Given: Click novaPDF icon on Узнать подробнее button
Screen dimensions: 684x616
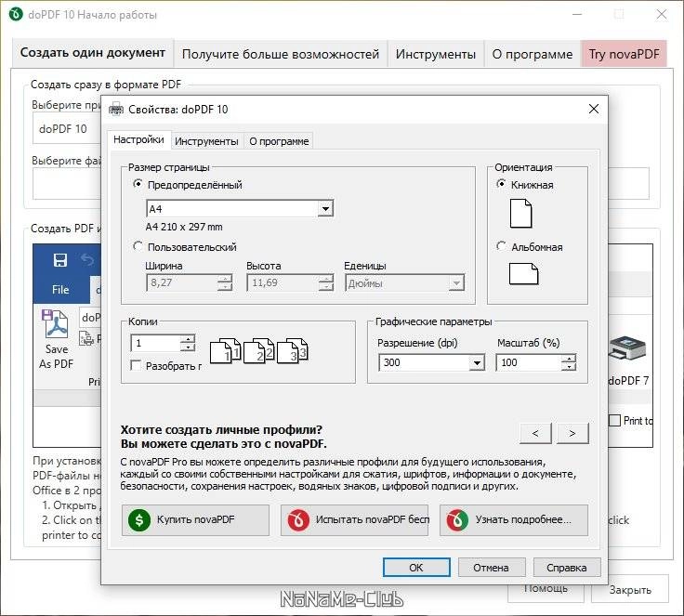Looking at the screenshot, I should (x=457, y=519).
